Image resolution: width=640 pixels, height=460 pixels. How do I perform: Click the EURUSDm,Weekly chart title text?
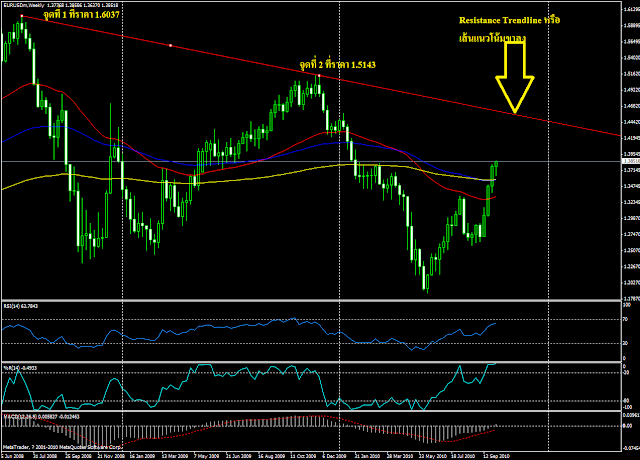pyautogui.click(x=22, y=5)
